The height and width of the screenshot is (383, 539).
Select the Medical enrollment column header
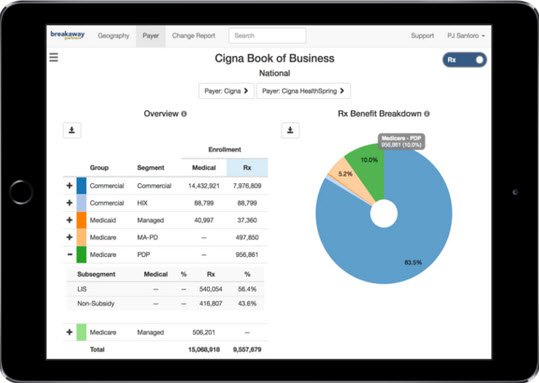[x=204, y=168]
